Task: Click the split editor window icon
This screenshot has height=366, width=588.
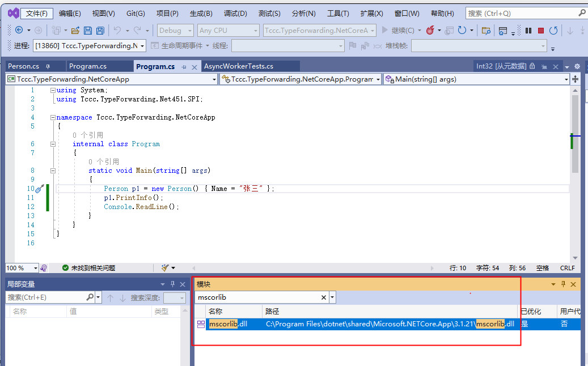Action: point(576,79)
